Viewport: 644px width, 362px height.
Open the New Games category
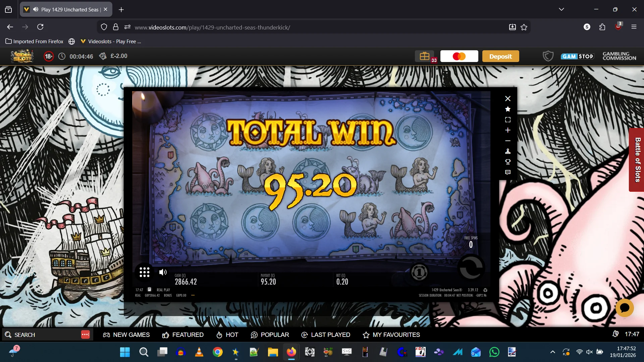(x=126, y=335)
